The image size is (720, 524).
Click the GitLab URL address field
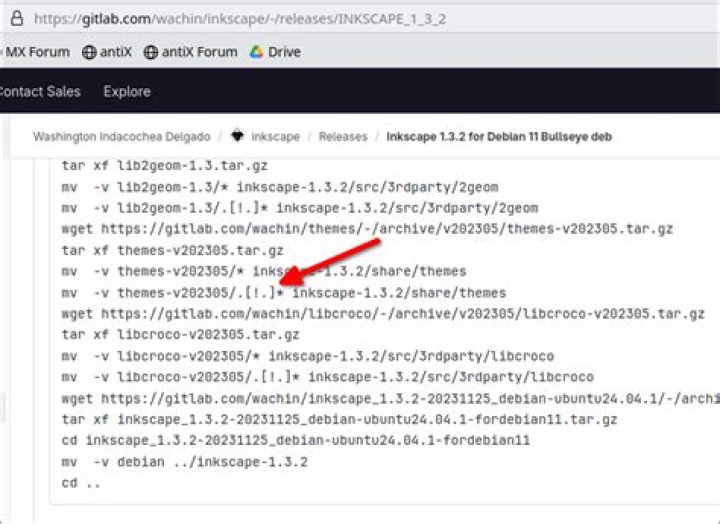point(240,19)
